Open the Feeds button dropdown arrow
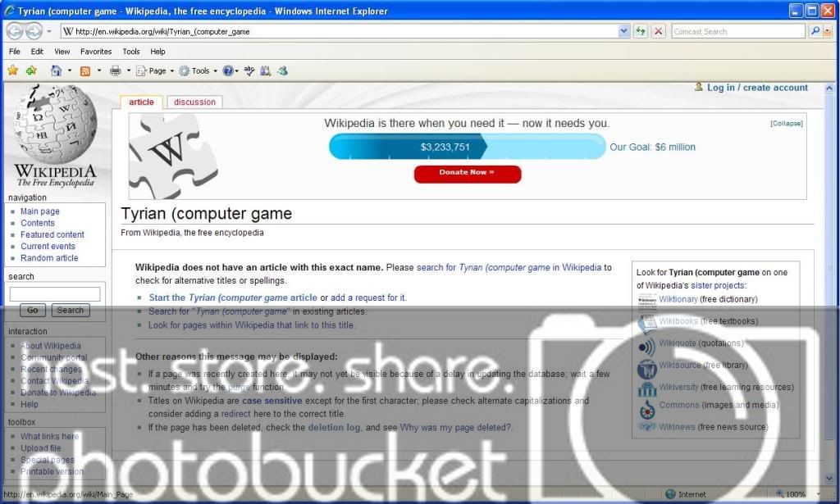The image size is (840, 504). click(x=99, y=70)
